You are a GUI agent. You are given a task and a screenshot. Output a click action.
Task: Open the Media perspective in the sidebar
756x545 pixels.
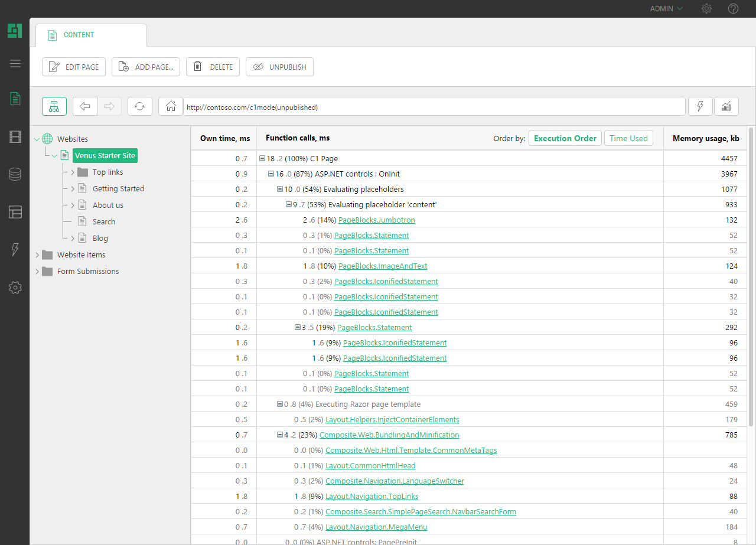pos(15,136)
